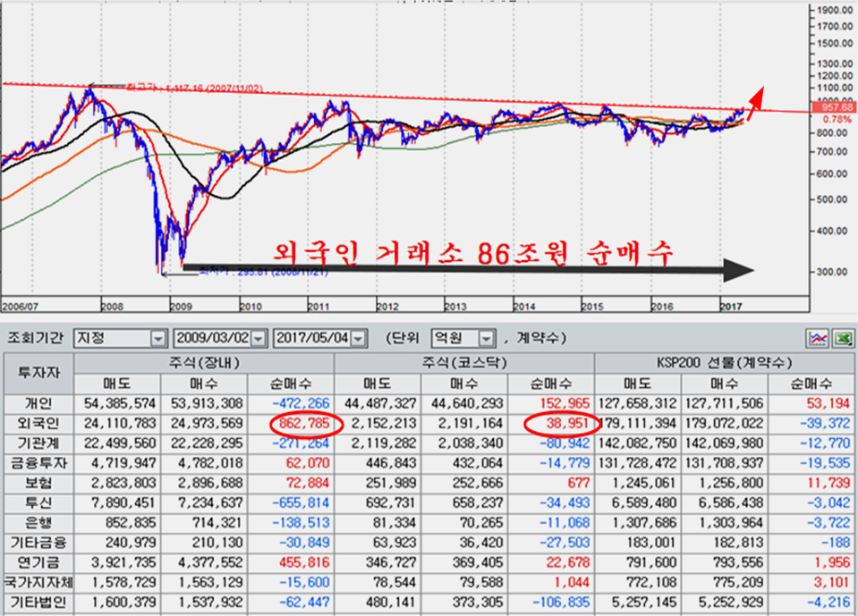Click the 연기금 row label

click(x=38, y=561)
